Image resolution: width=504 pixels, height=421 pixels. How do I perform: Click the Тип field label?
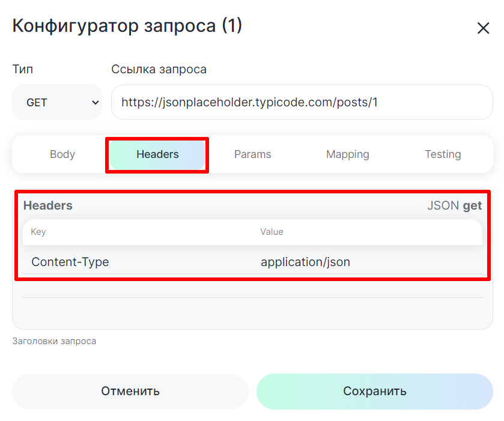pyautogui.click(x=23, y=69)
